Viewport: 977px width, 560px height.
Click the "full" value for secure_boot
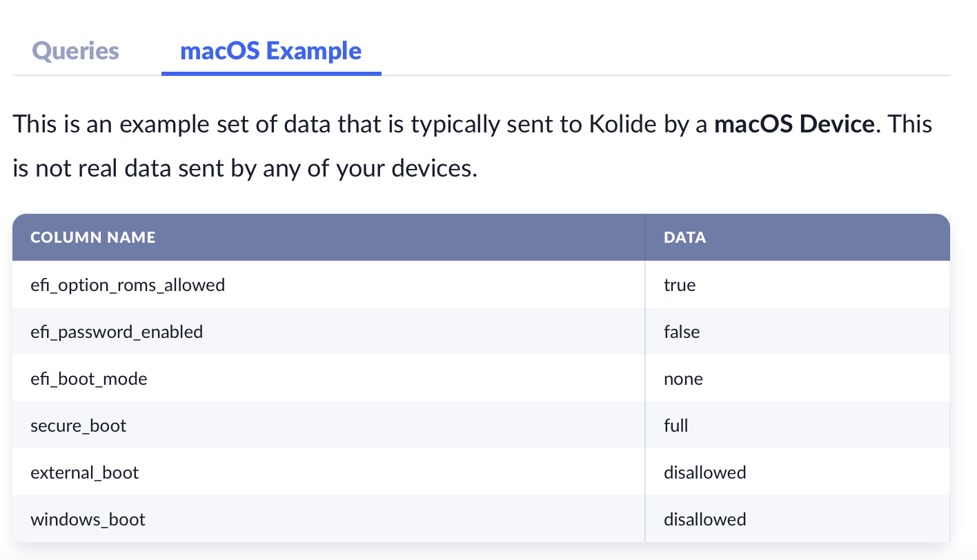(676, 426)
